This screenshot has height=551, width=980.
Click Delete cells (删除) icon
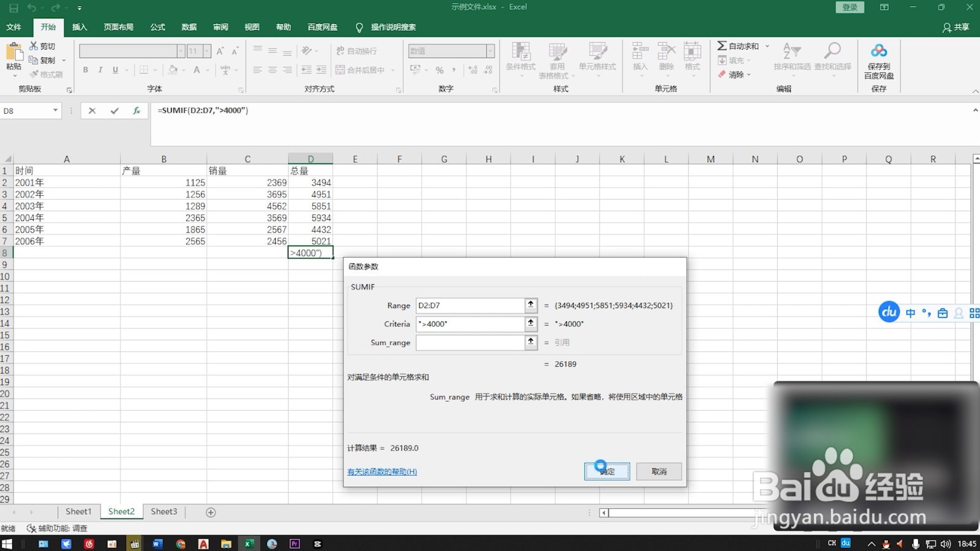pos(666,52)
